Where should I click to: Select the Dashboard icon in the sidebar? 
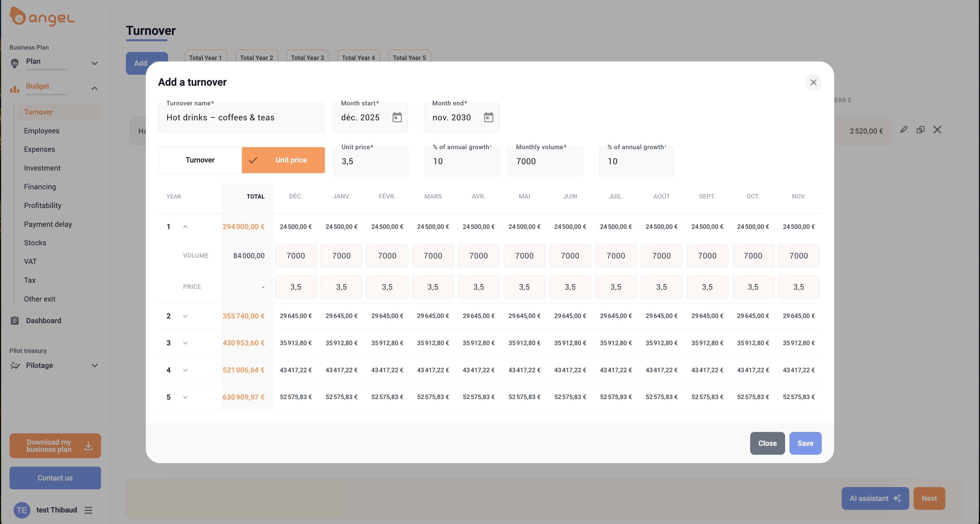click(x=14, y=321)
